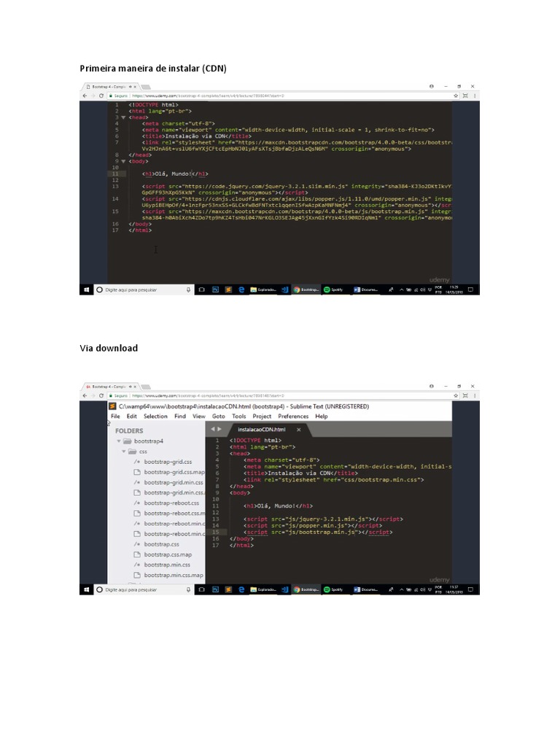Open Sublime Text from upper taskbar
Viewport: 560px width, 747px height.
[x=228, y=290]
